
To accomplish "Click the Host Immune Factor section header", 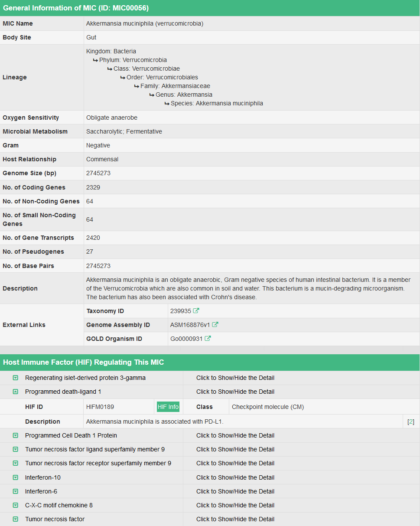I will (83, 362).
